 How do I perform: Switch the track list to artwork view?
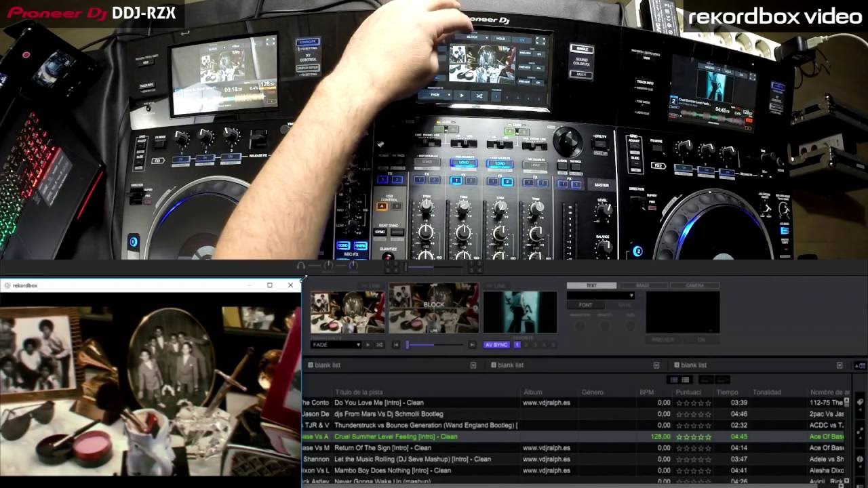674,380
